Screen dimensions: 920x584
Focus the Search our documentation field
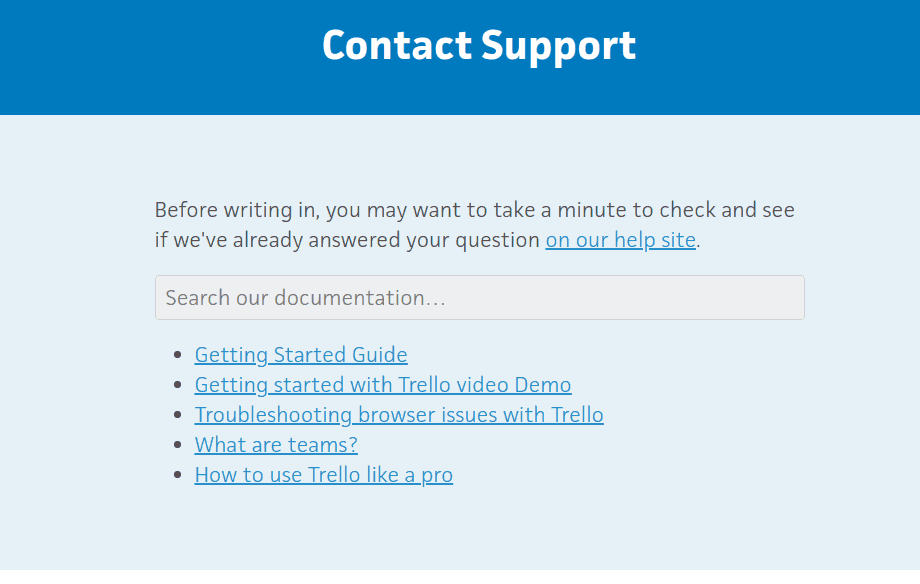coord(480,298)
